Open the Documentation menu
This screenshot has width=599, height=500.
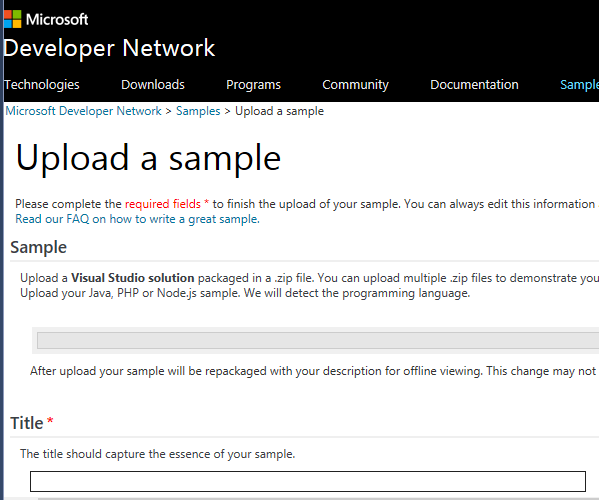click(x=474, y=84)
